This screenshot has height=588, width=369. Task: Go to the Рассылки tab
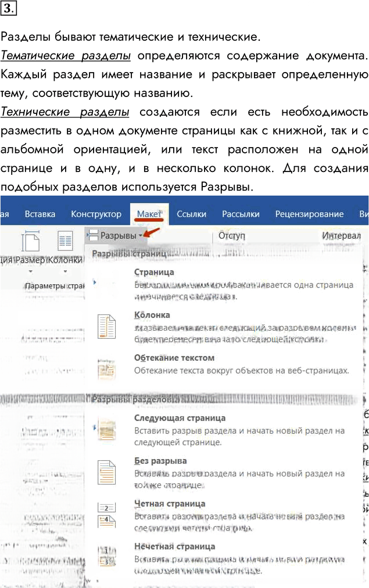coord(241,214)
